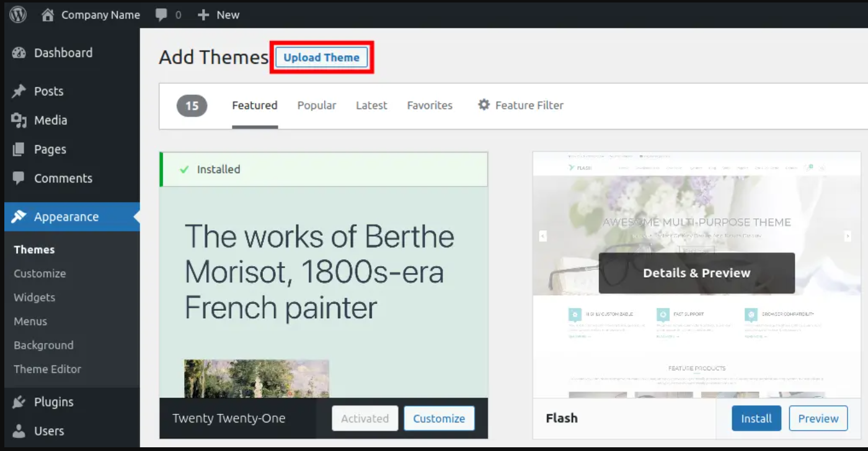Open the New content menu

pyautogui.click(x=218, y=15)
